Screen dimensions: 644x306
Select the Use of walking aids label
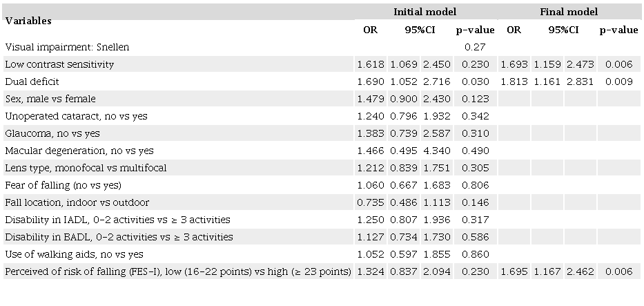click(x=75, y=254)
